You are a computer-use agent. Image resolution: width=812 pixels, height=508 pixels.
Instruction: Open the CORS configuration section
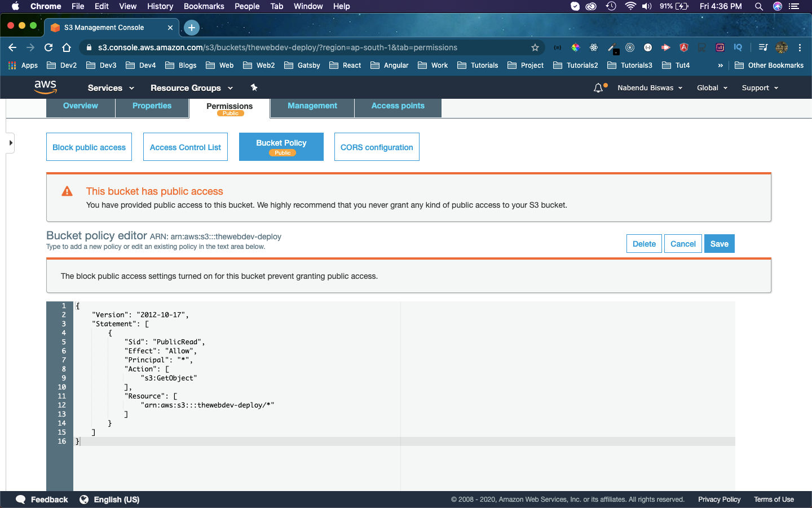click(x=377, y=147)
